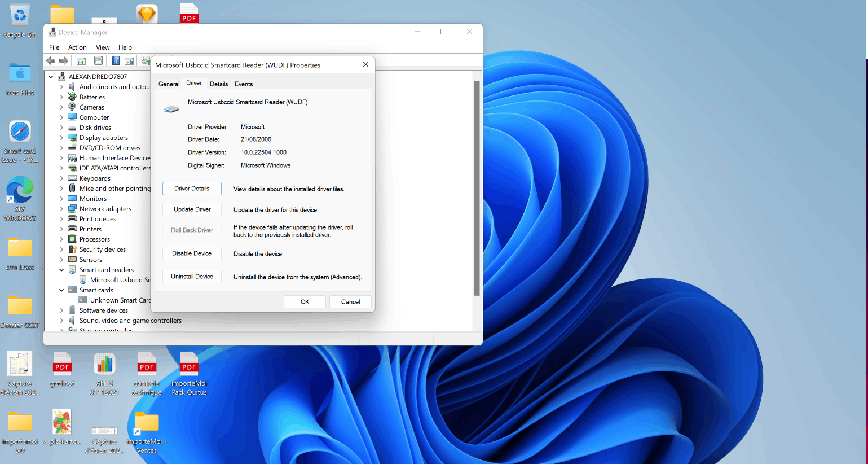Click the Driver Details button

click(192, 189)
